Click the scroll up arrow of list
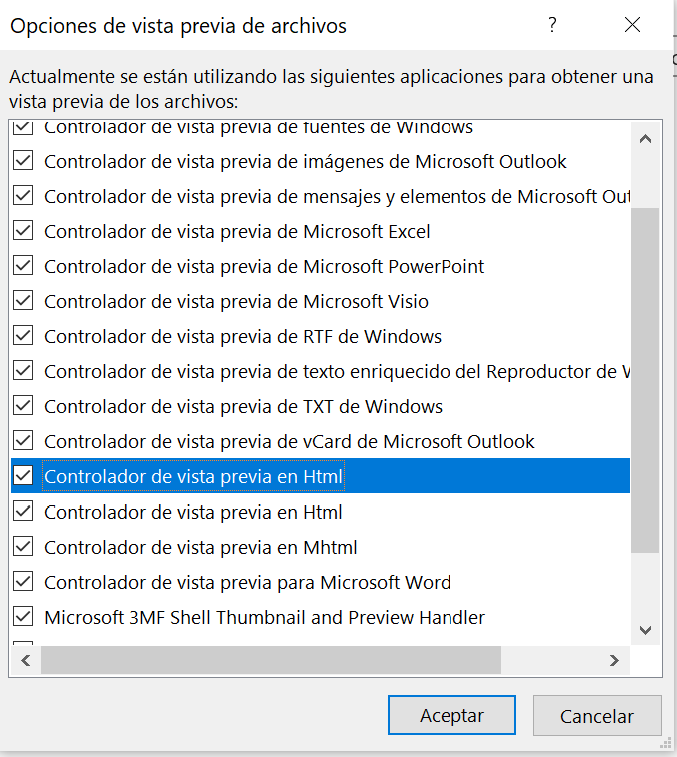This screenshot has width=677, height=757. coord(645,140)
